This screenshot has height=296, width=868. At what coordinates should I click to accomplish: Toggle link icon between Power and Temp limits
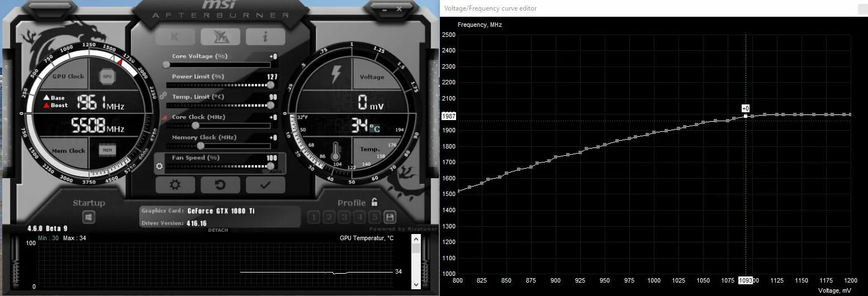[163, 96]
